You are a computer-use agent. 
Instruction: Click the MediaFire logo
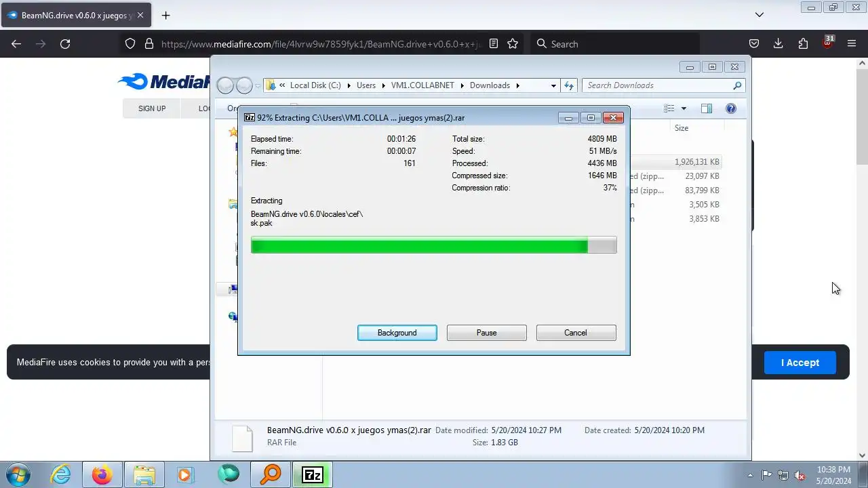tap(163, 82)
